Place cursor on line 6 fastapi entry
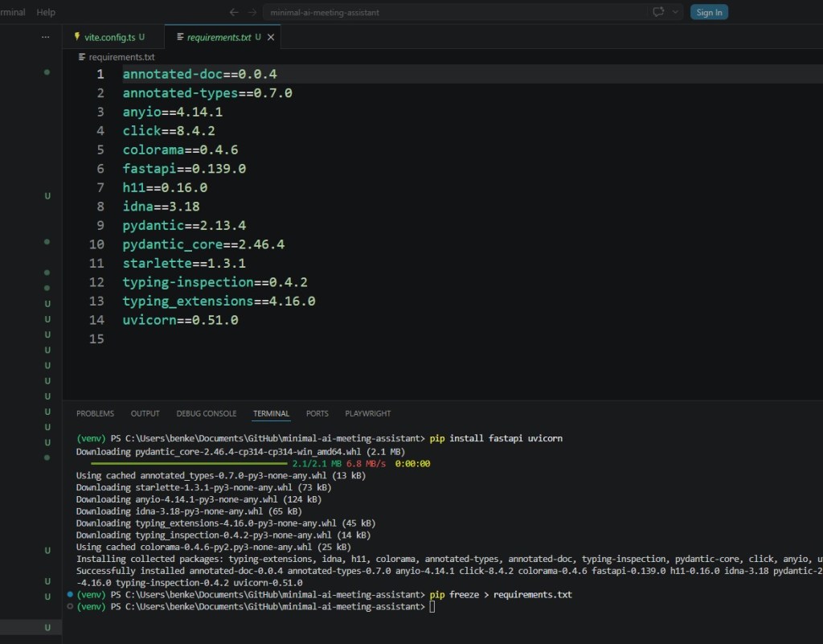The height and width of the screenshot is (644, 823). (x=184, y=169)
